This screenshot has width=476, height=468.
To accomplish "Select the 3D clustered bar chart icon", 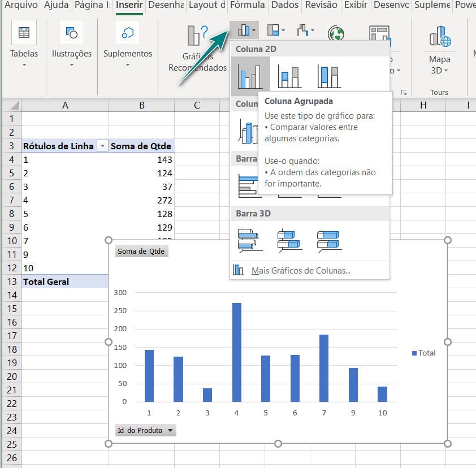I will [250, 240].
